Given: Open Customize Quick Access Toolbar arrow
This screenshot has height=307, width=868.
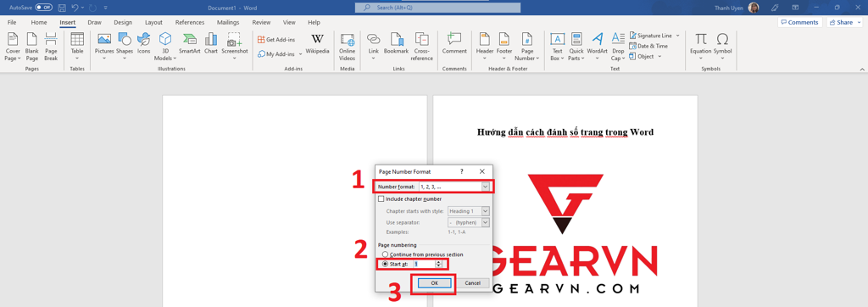Looking at the screenshot, I should point(106,8).
